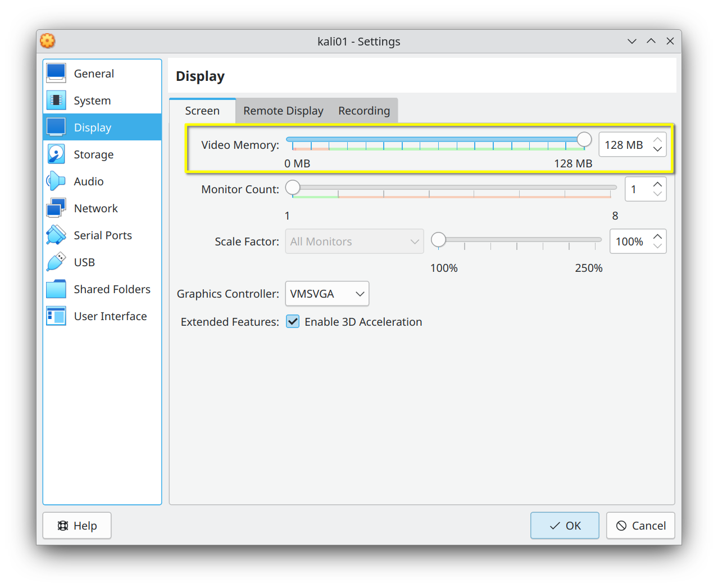
Task: Open the USB plug icon
Action: [x=56, y=262]
